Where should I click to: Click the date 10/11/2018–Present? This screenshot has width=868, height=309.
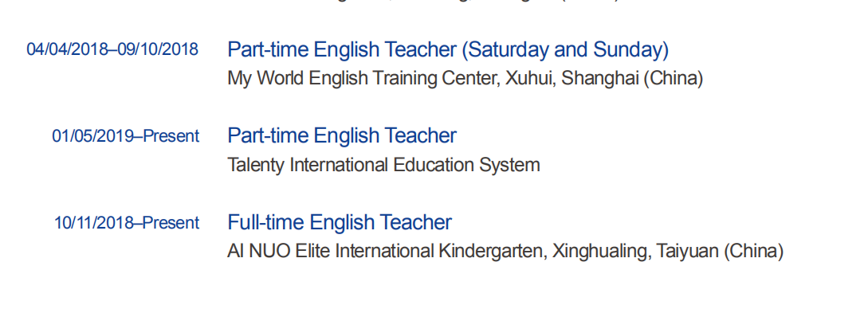pyautogui.click(x=127, y=223)
